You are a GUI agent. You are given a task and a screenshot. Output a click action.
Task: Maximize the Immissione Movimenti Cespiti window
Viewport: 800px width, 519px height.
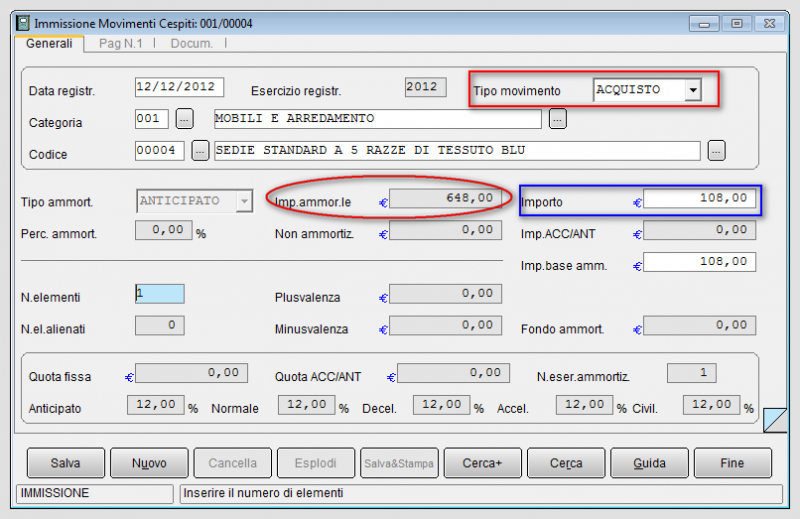(737, 23)
